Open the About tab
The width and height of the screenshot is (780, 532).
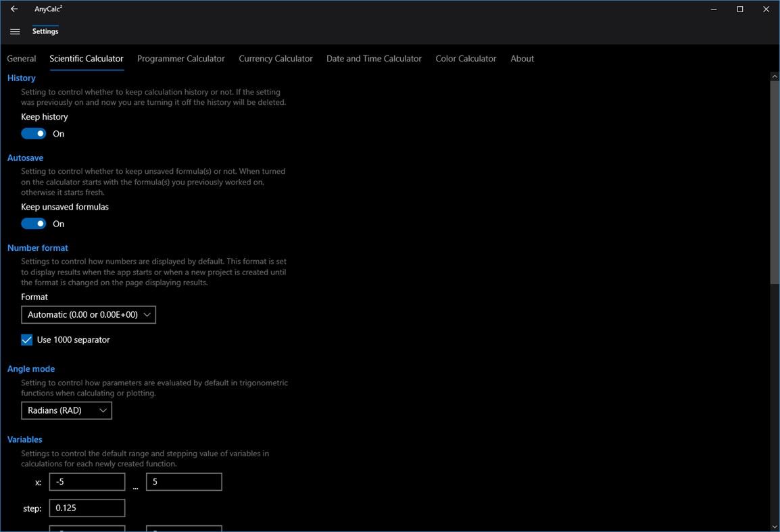pos(522,59)
